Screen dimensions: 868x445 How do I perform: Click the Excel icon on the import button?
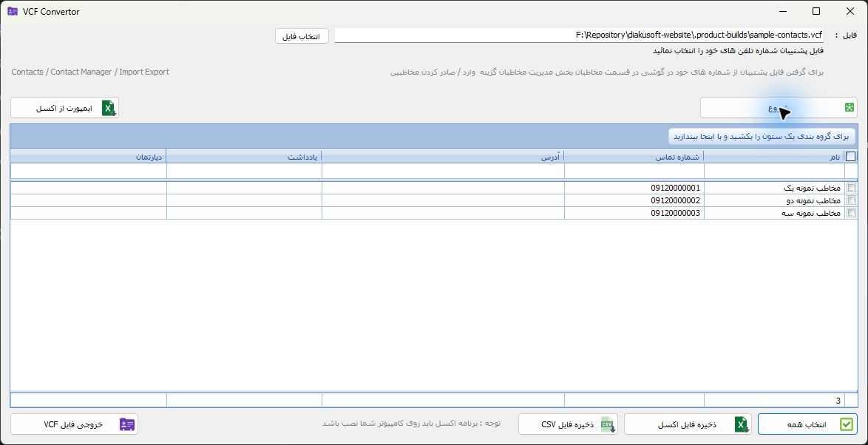pyautogui.click(x=109, y=108)
